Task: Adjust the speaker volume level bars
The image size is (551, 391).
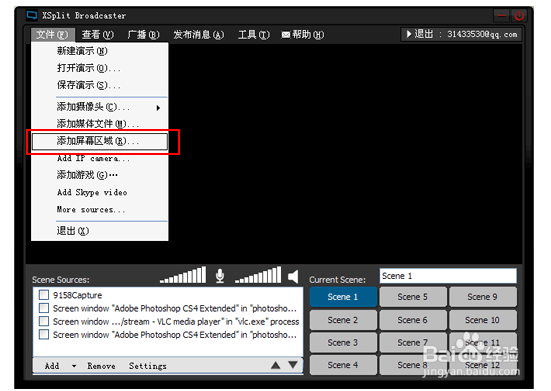Action: pyautogui.click(x=258, y=275)
